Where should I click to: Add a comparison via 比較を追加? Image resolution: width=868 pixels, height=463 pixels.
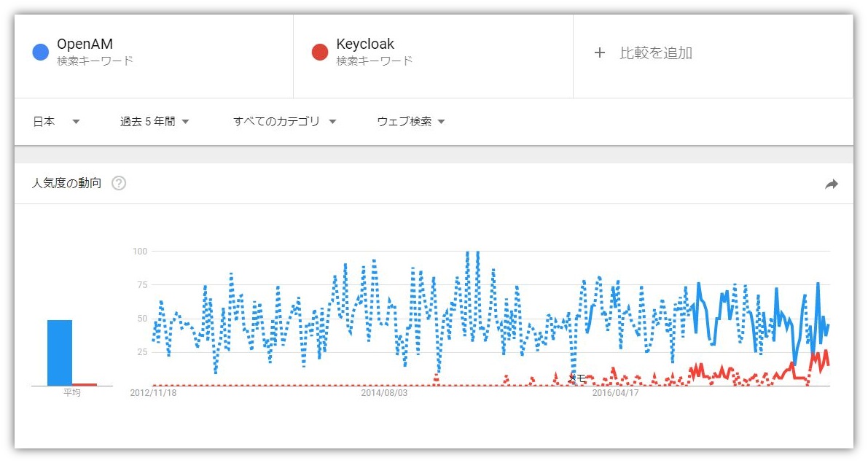656,52
